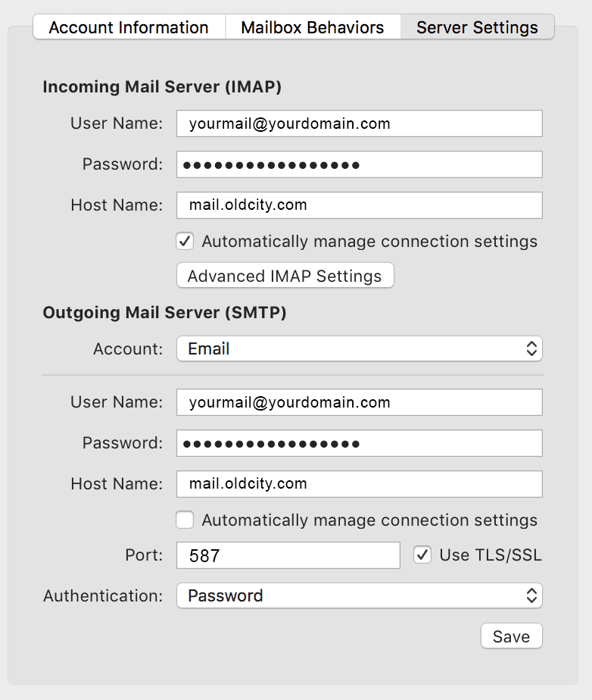The height and width of the screenshot is (700, 592).
Task: Open Advanced IMAP Settings
Action: pyautogui.click(x=285, y=276)
